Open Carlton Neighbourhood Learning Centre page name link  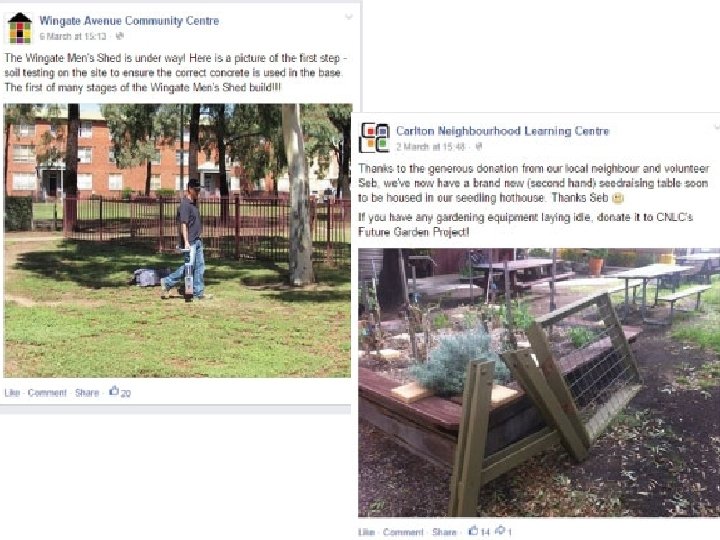tap(503, 131)
